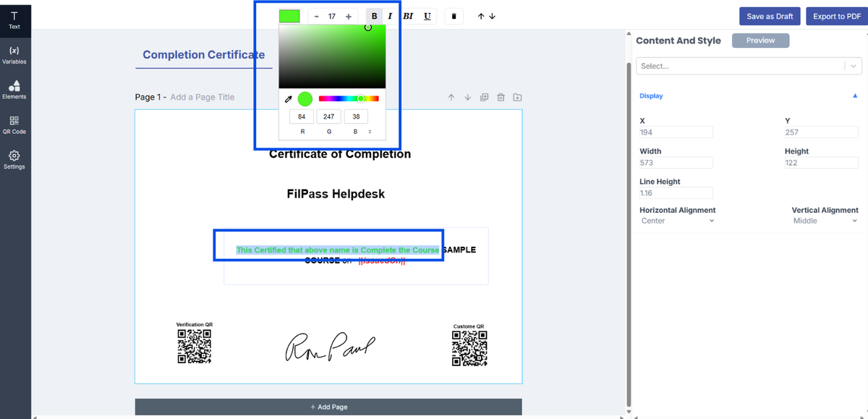Click the Line Height field showing 1.16
This screenshot has height=419, width=868.
point(676,193)
